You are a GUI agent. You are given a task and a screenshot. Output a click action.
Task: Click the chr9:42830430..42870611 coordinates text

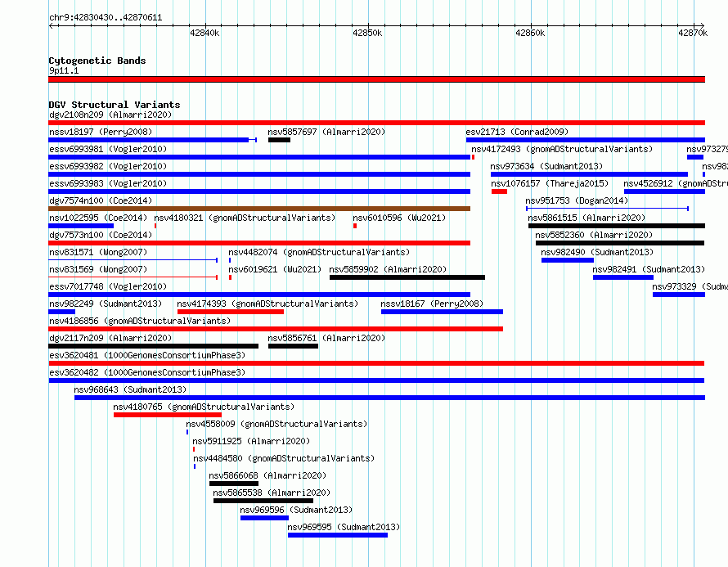pos(106,18)
